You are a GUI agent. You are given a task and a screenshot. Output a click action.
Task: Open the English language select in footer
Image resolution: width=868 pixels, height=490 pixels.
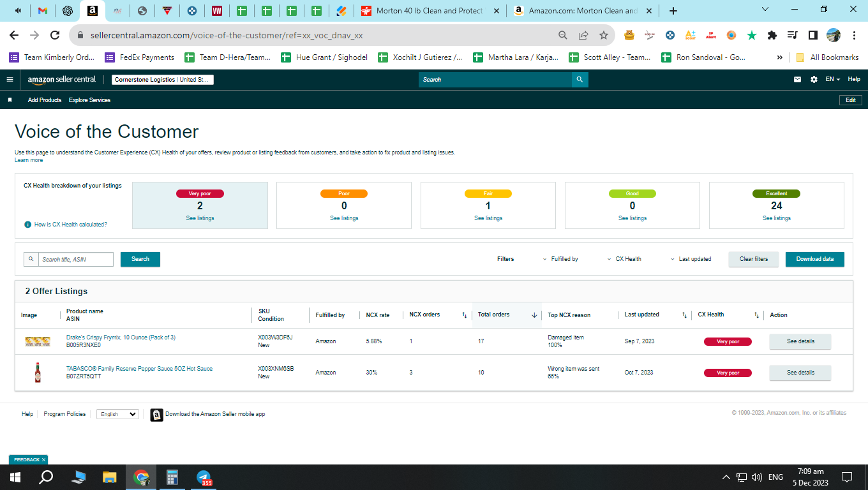click(x=117, y=414)
